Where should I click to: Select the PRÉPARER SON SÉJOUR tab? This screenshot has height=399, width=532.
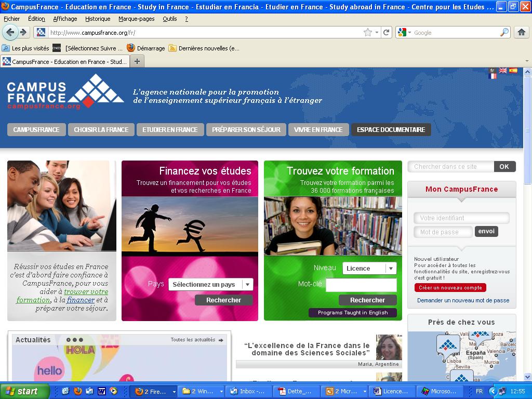(x=246, y=129)
